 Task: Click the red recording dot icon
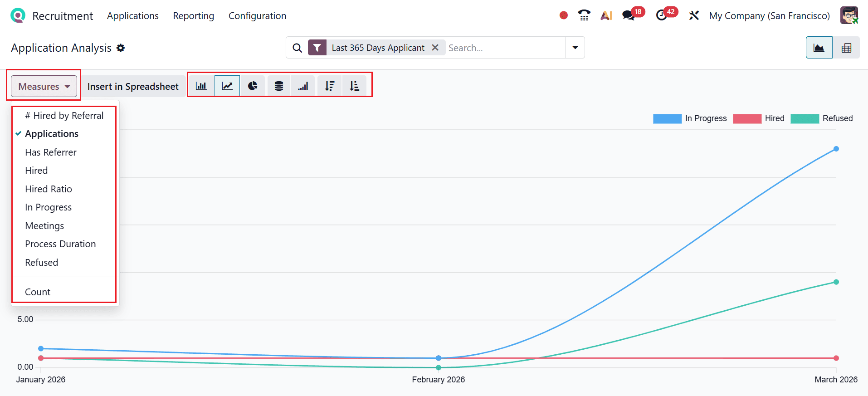[564, 15]
